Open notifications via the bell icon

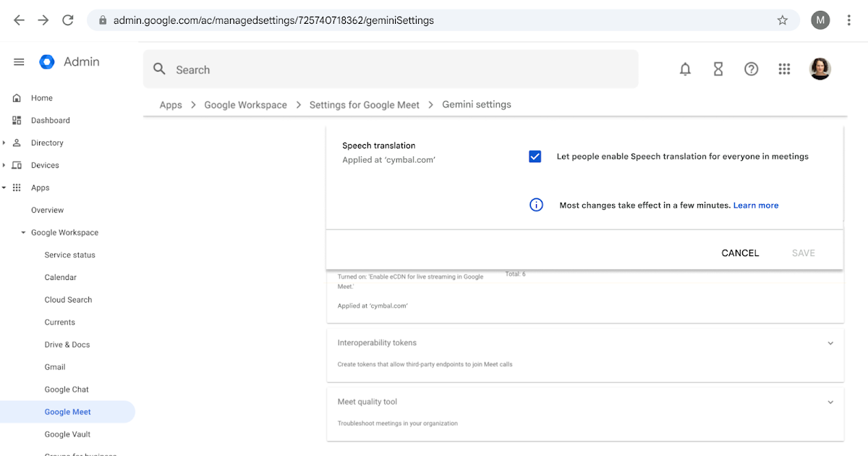point(685,69)
